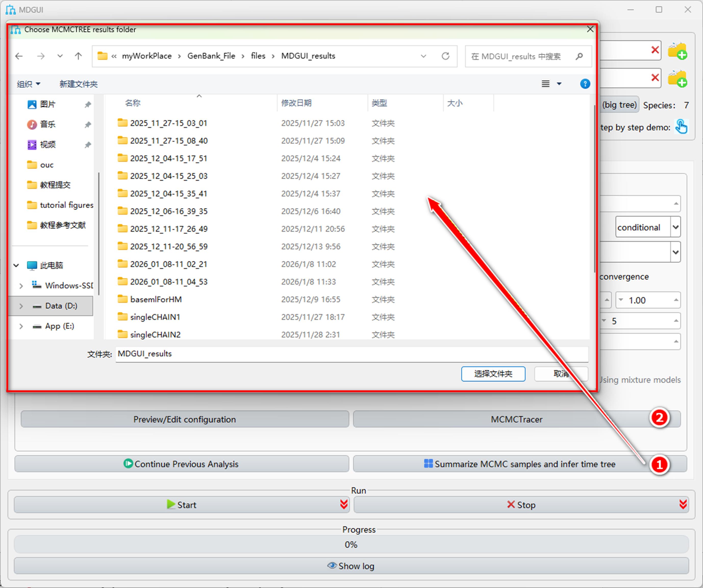Click the first red X clear icon in MDGUI

click(x=655, y=50)
